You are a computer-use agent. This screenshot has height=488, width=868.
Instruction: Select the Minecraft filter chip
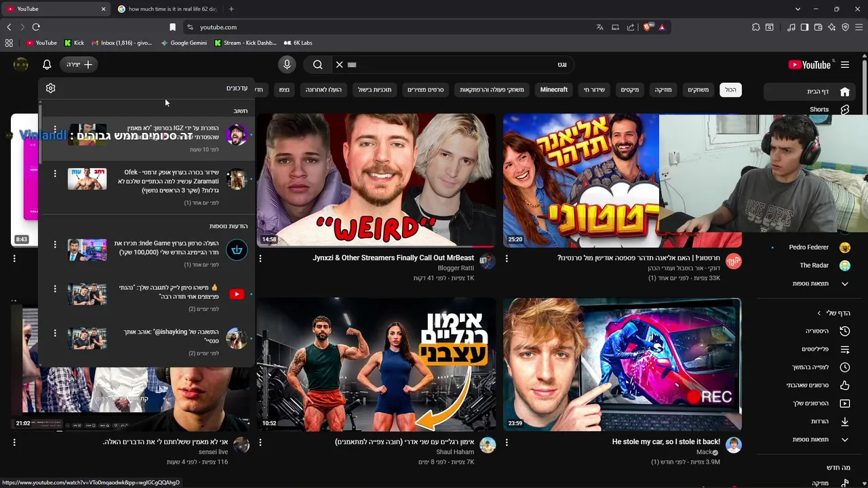554,89
